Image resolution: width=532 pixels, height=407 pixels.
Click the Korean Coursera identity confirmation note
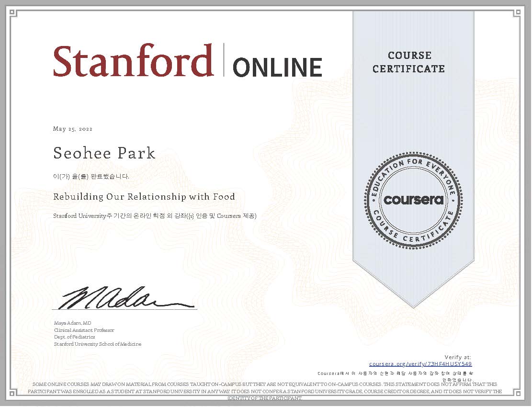[x=395, y=376]
